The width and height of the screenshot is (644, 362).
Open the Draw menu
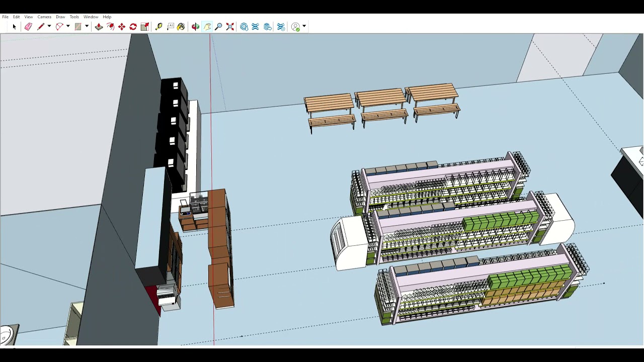coord(60,17)
